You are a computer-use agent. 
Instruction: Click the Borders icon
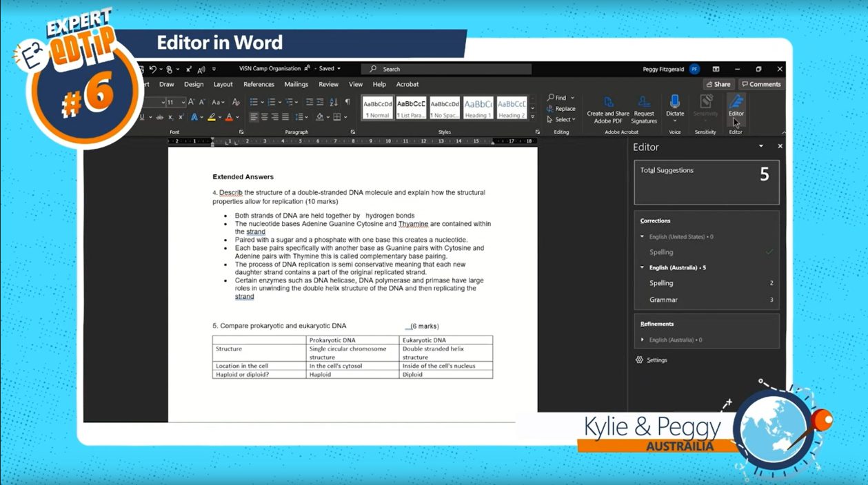pyautogui.click(x=336, y=117)
